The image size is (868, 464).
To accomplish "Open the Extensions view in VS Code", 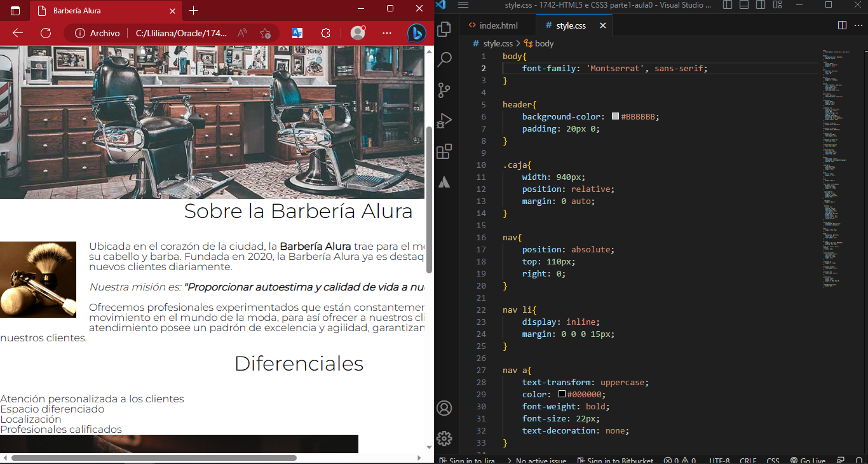I will tap(445, 151).
